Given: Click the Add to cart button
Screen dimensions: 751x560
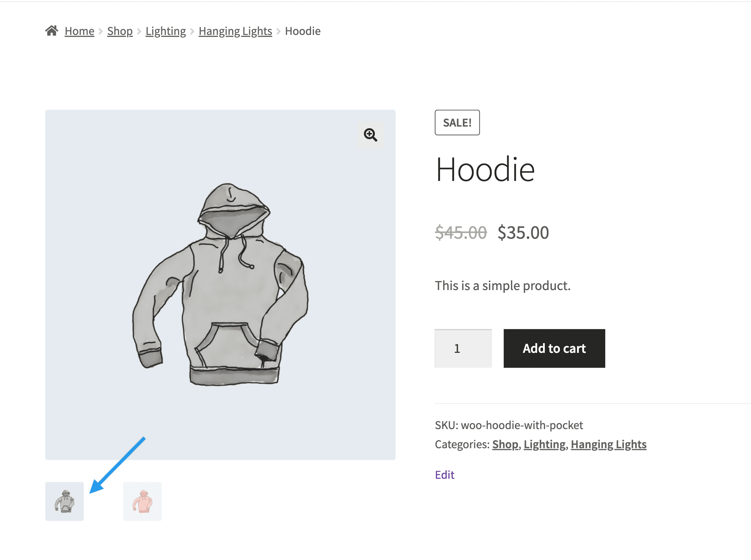Looking at the screenshot, I should click(554, 348).
